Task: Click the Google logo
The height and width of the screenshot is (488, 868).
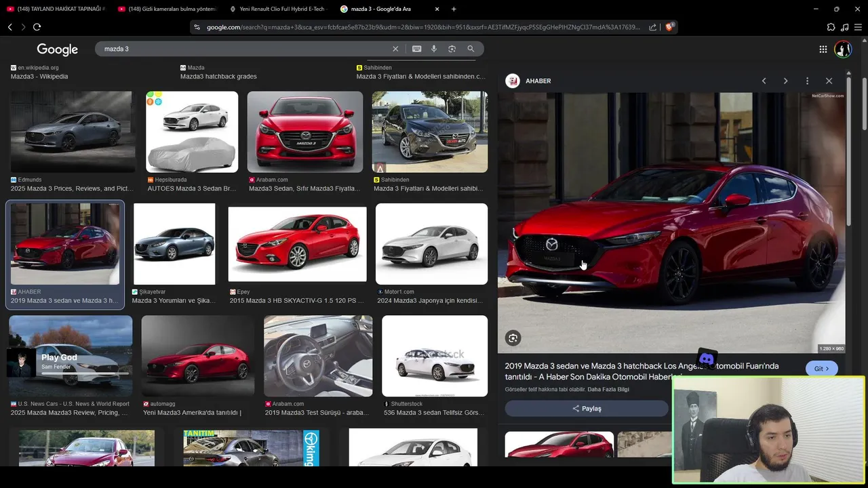Action: (x=58, y=49)
